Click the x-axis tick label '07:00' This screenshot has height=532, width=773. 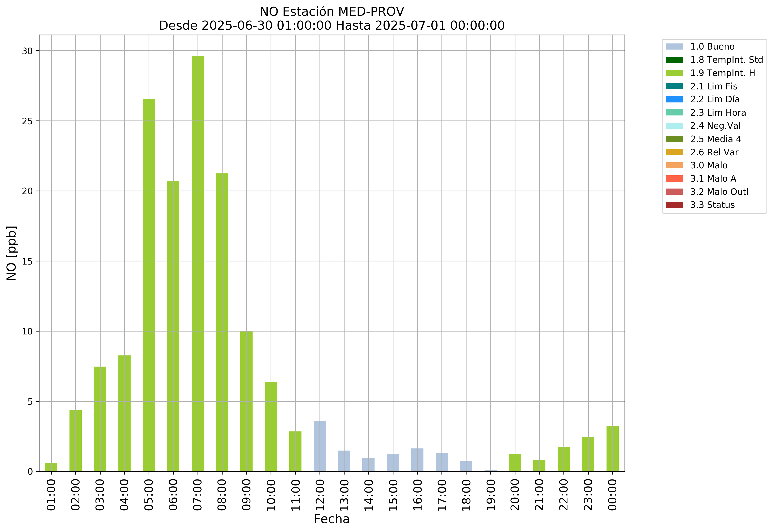tap(198, 495)
